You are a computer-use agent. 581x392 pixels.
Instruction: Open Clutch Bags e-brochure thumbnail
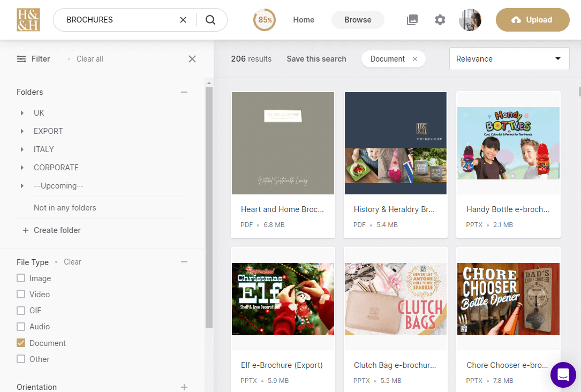[395, 299]
